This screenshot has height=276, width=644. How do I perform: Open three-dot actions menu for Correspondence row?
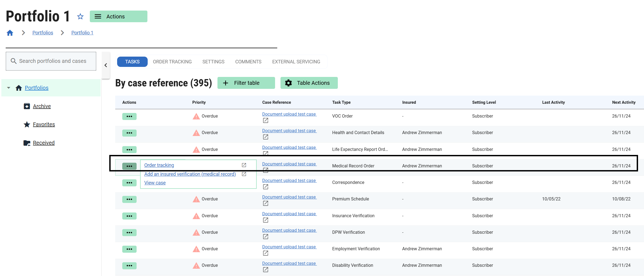[129, 183]
